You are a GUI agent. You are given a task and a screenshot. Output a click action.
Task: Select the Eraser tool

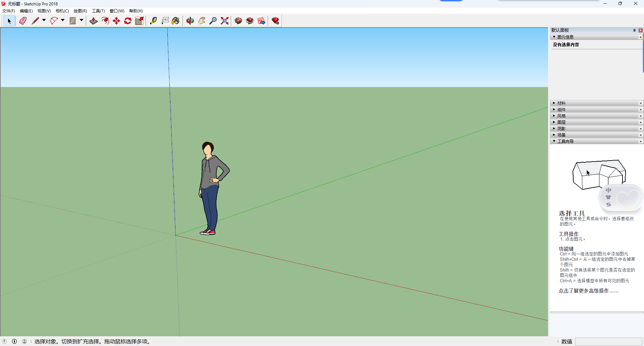click(x=23, y=21)
